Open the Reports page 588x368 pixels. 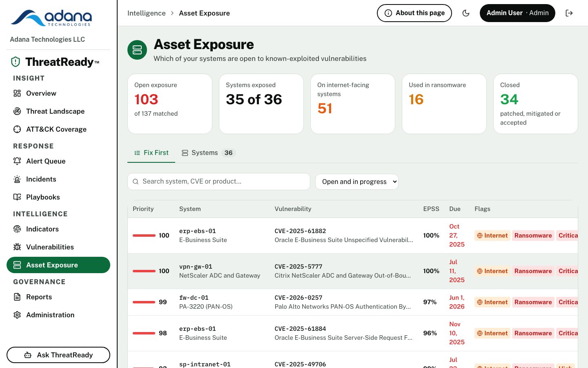58,297
